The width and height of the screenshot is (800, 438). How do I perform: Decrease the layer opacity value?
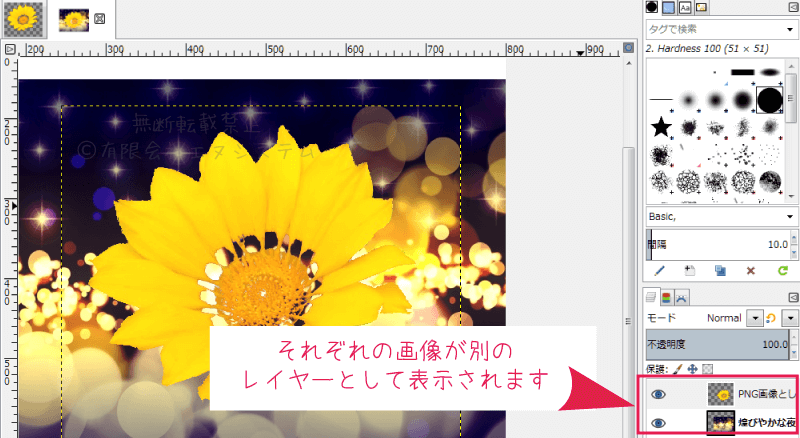click(793, 351)
